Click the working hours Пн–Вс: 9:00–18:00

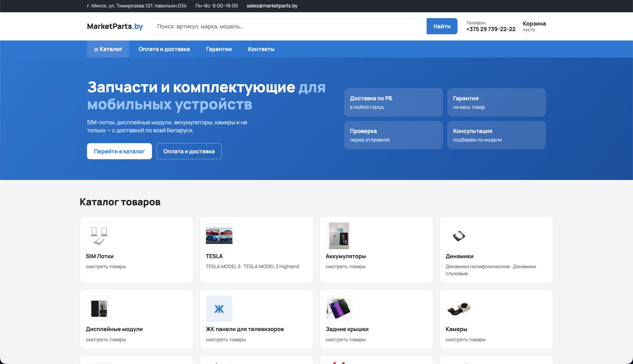(x=217, y=6)
